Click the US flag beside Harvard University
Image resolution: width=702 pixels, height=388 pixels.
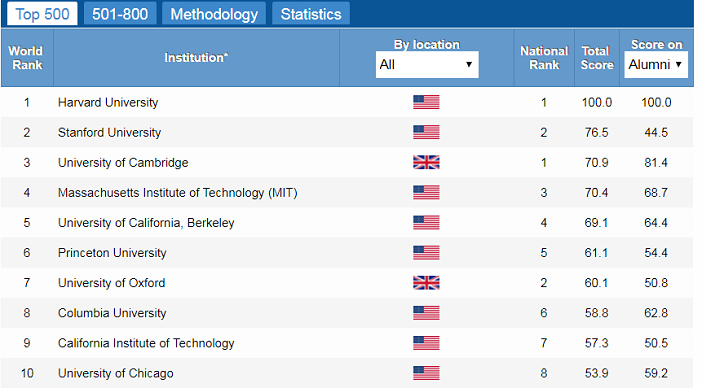[426, 102]
